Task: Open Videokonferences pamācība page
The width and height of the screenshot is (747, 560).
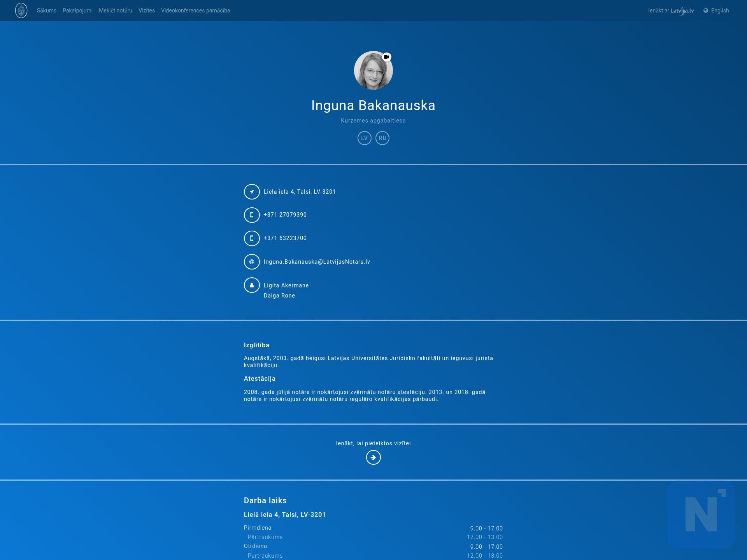Action: coord(195,10)
